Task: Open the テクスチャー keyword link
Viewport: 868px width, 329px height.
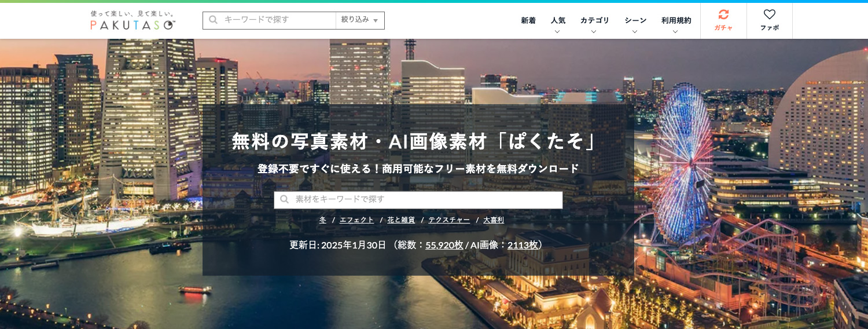Action: click(449, 220)
